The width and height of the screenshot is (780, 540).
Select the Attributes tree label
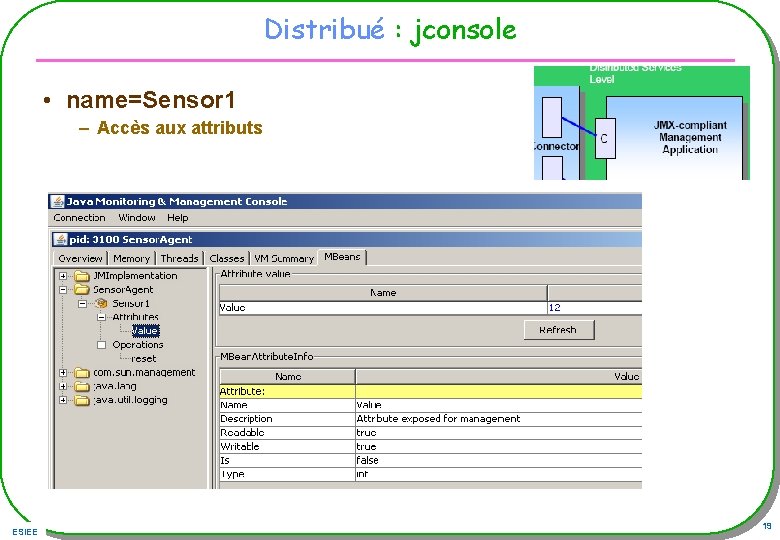tap(135, 317)
